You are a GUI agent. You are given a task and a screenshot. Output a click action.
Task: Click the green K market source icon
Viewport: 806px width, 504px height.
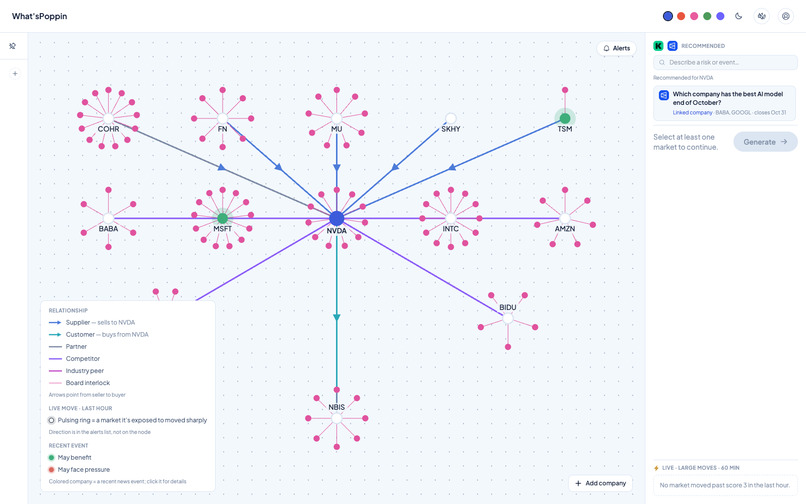(x=658, y=46)
